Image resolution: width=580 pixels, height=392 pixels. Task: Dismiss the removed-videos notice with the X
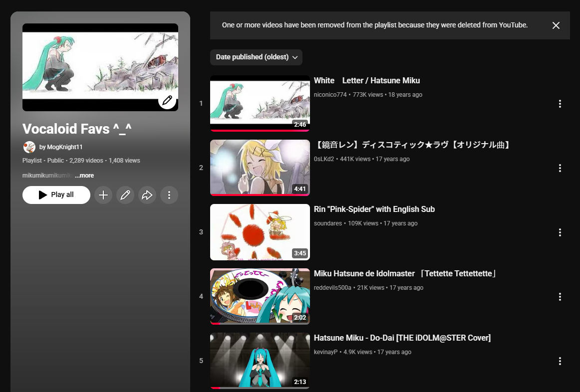[x=556, y=25]
